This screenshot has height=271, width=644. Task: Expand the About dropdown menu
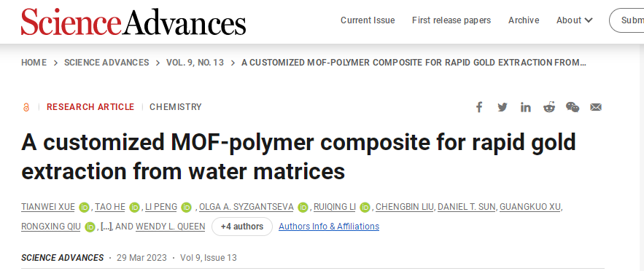point(574,20)
